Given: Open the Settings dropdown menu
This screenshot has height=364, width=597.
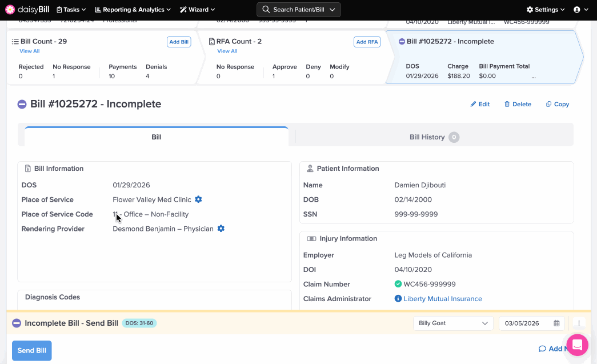Looking at the screenshot, I should (x=546, y=10).
